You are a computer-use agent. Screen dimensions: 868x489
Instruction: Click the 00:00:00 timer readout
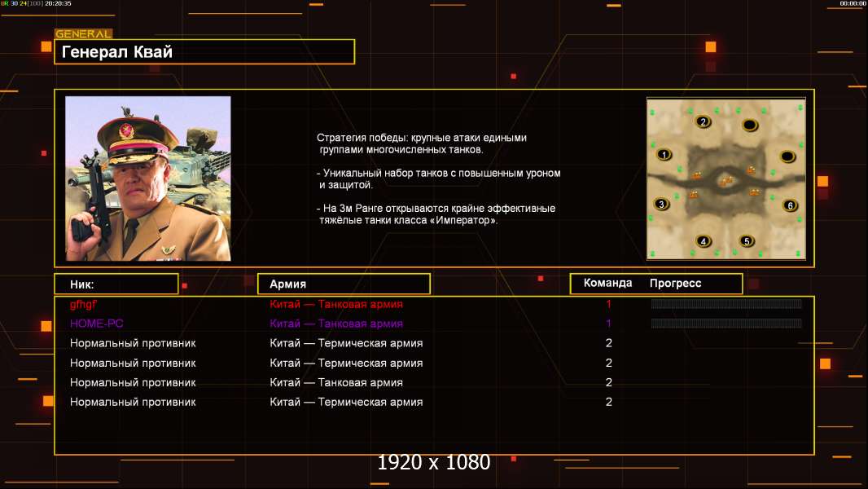[853, 3]
